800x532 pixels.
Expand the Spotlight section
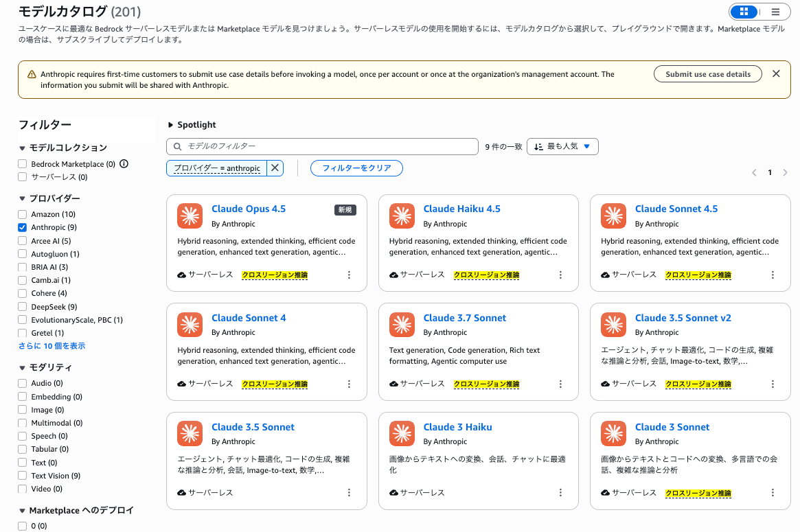[x=171, y=125]
